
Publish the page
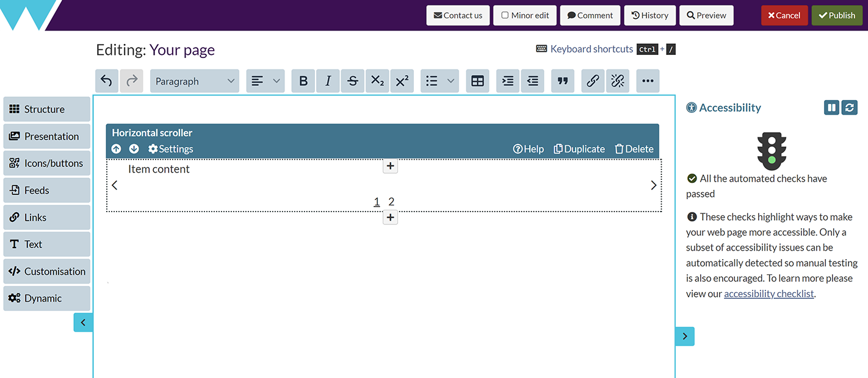pyautogui.click(x=837, y=15)
